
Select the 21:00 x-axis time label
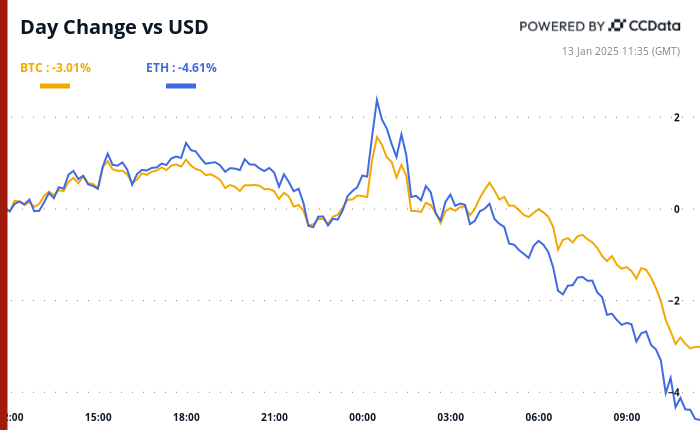coord(274,417)
